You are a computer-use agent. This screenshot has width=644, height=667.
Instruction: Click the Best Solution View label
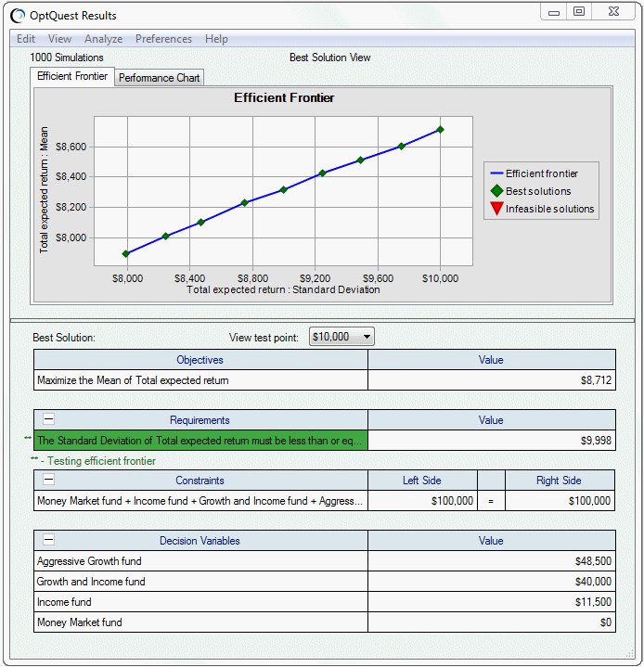pos(329,58)
